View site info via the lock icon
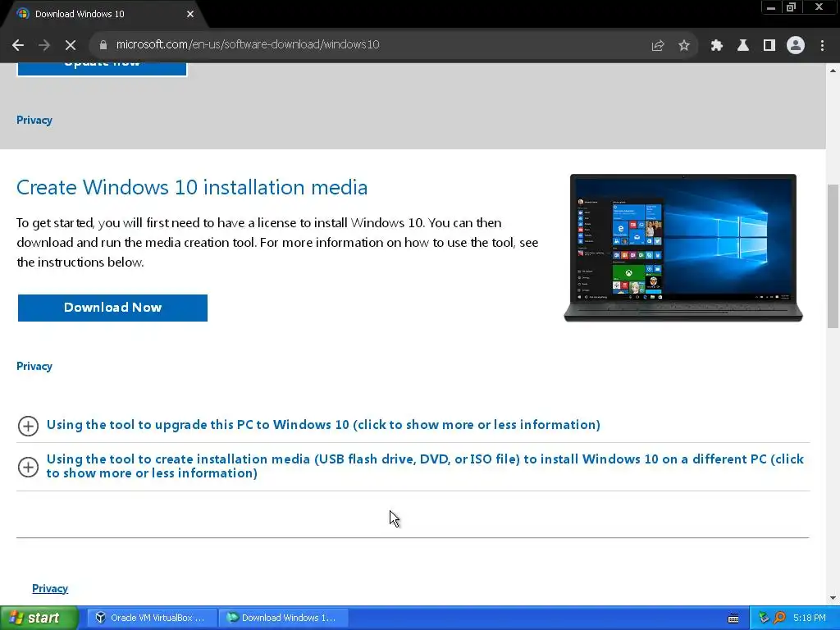This screenshot has width=840, height=630. pos(103,45)
